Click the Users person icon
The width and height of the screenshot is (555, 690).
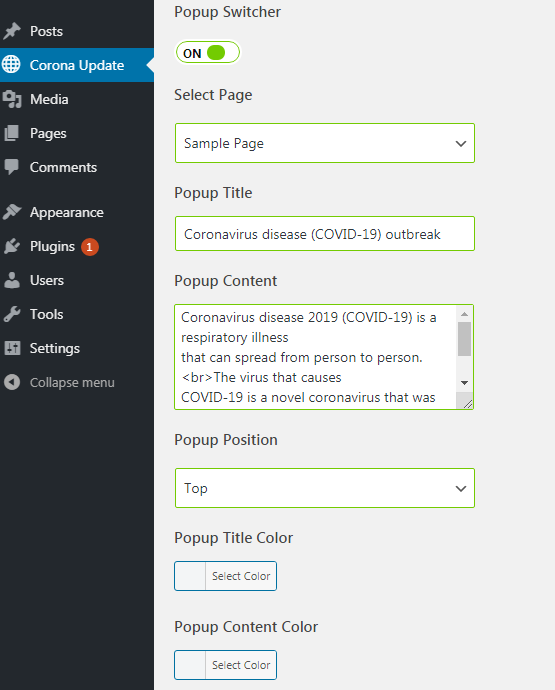pos(12,280)
